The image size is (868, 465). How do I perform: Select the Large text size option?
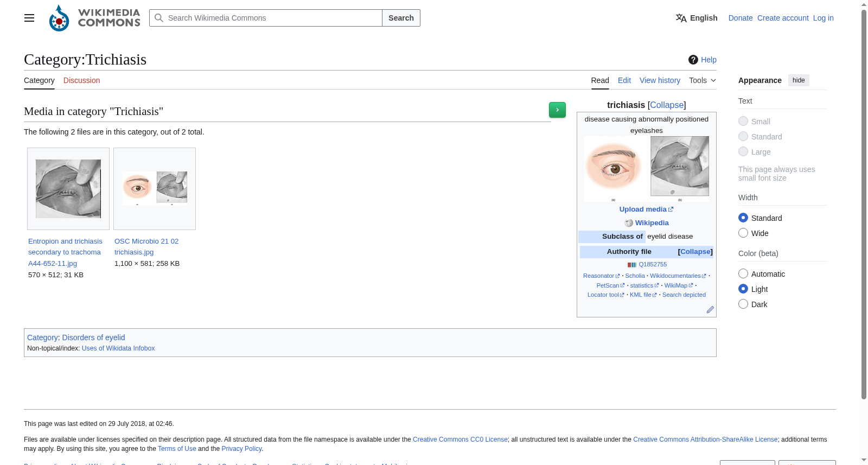pos(743,151)
